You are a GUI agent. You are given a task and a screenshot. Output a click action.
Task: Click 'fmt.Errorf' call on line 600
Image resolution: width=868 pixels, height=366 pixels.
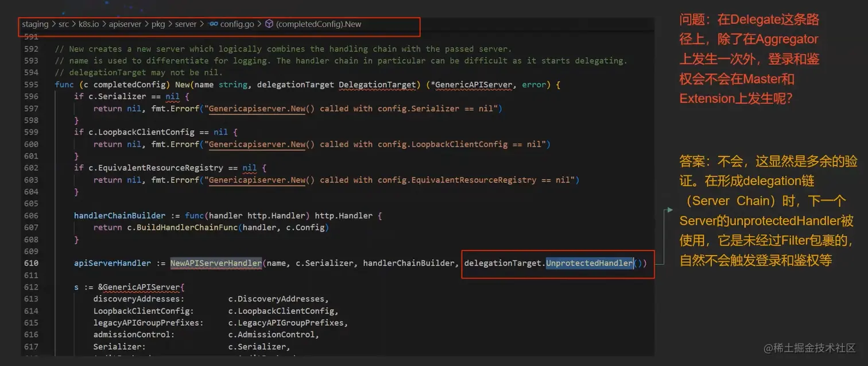pos(175,144)
